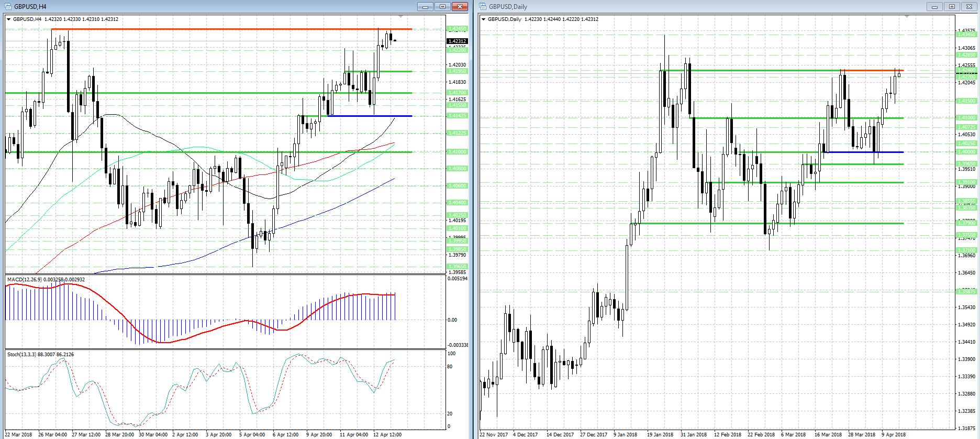Screen dimensions: 980x439
Task: Click the MACD(12,26,9) indicator label
Action: tap(46, 279)
